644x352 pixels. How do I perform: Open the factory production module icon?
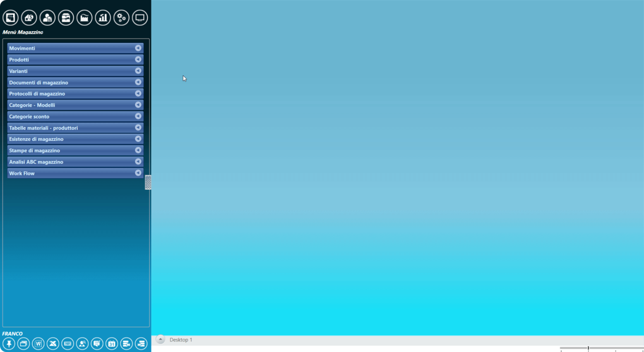pos(84,18)
